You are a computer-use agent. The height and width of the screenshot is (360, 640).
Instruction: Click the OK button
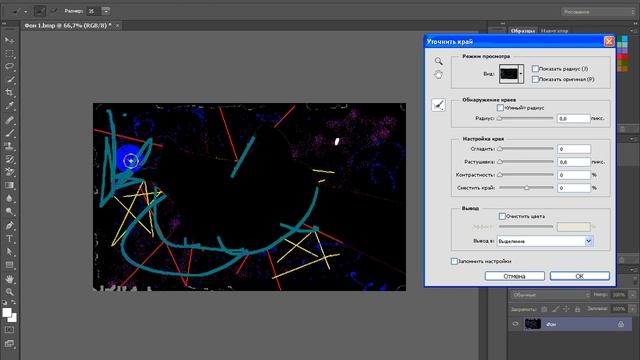click(x=580, y=276)
